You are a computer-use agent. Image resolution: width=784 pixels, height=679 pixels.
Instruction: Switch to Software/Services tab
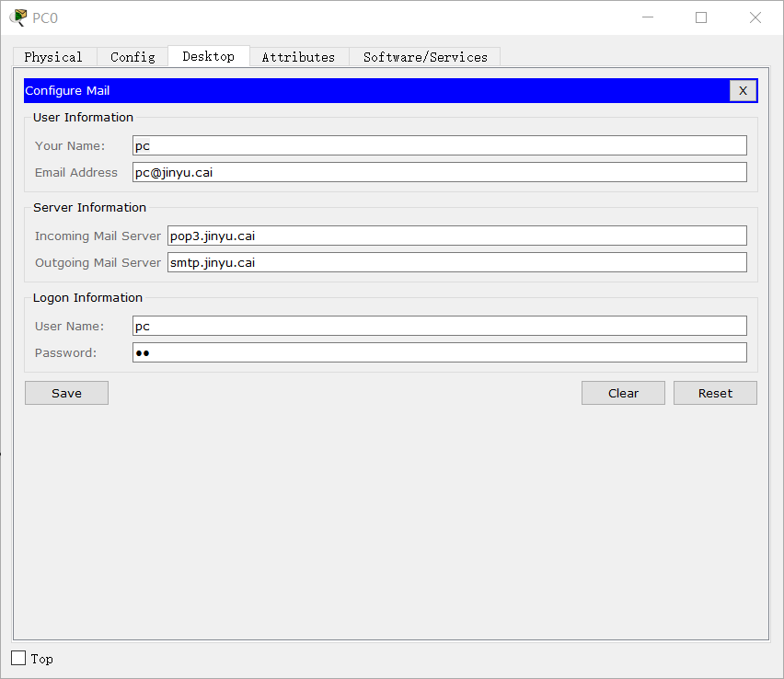tap(425, 57)
